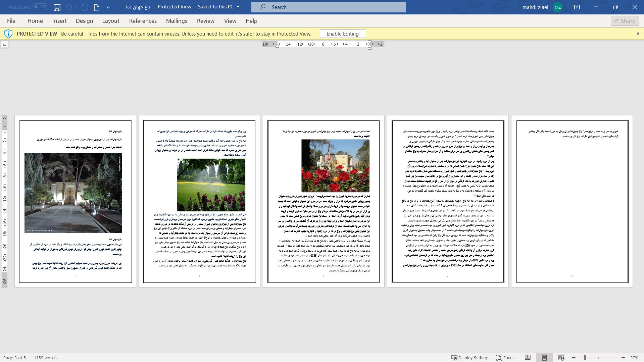Switch to the Home tab

(35, 21)
